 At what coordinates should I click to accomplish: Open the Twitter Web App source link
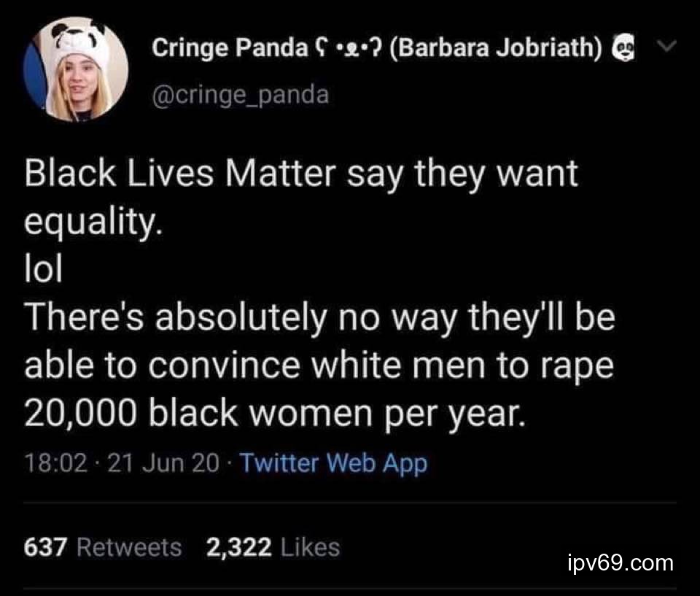point(332,463)
